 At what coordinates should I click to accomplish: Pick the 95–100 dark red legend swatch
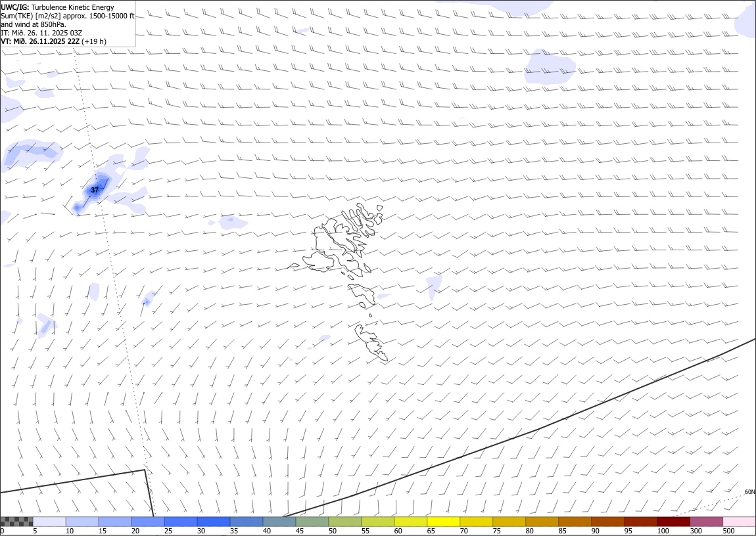pyautogui.click(x=640, y=522)
